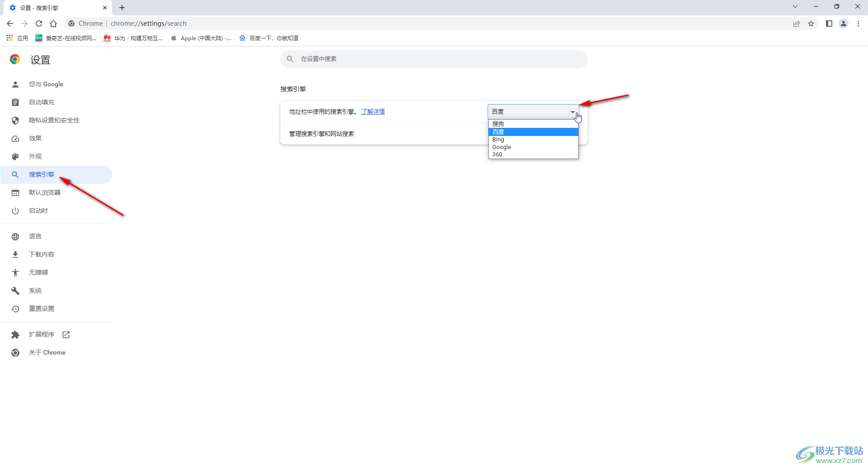Open 关于 Chrome page

tap(56, 353)
